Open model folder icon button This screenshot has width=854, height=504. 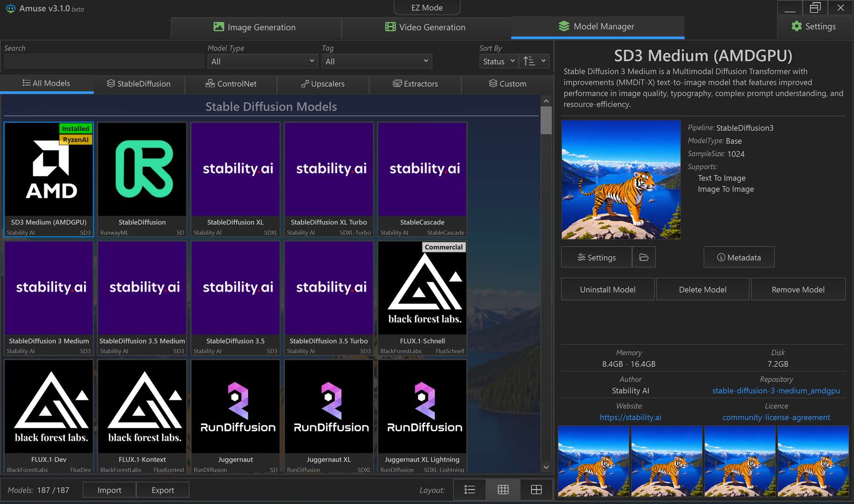644,257
